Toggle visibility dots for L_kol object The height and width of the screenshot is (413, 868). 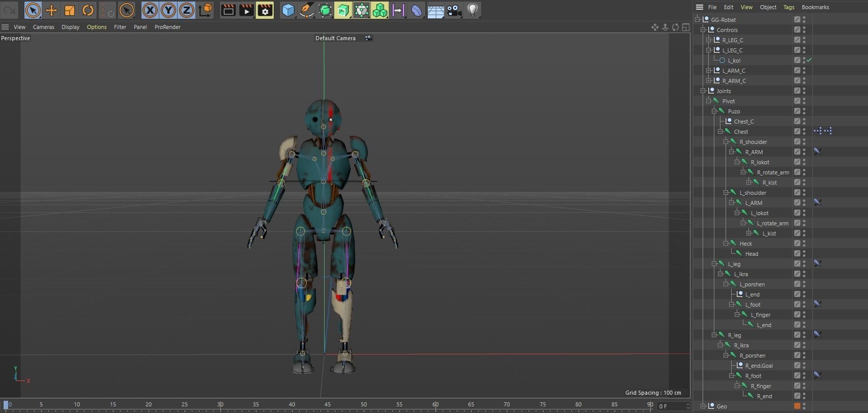[x=804, y=61]
